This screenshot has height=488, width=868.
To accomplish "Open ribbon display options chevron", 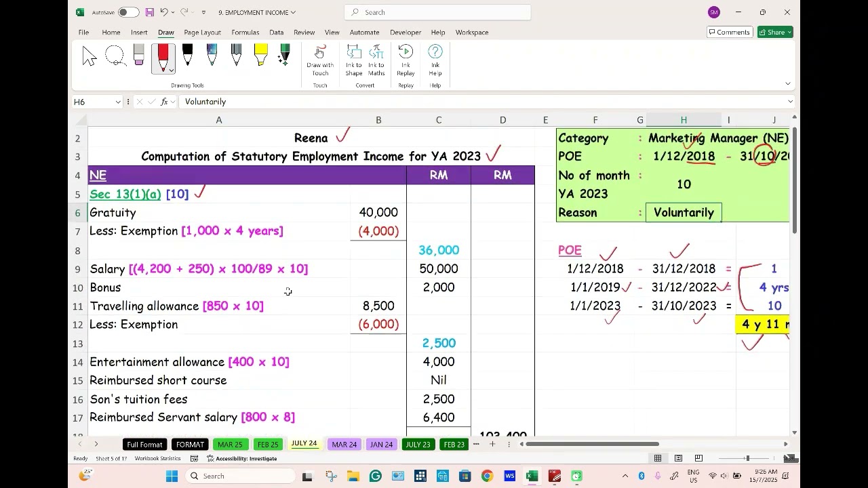I will click(788, 83).
